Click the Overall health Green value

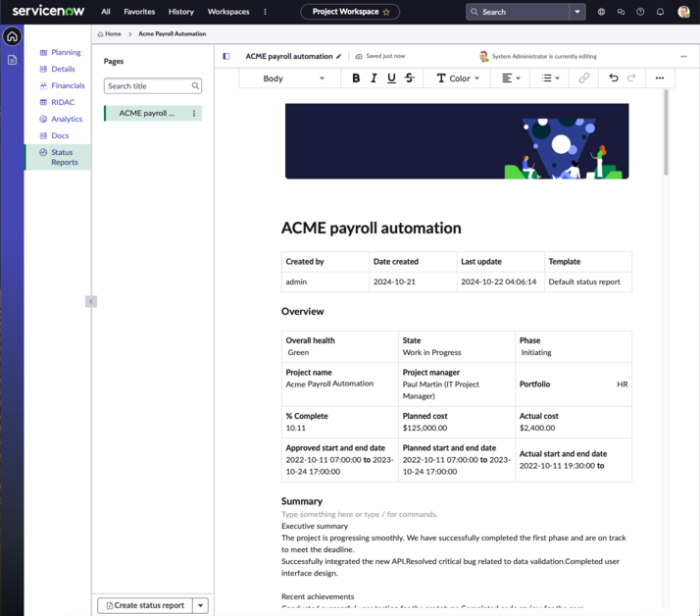coord(298,352)
